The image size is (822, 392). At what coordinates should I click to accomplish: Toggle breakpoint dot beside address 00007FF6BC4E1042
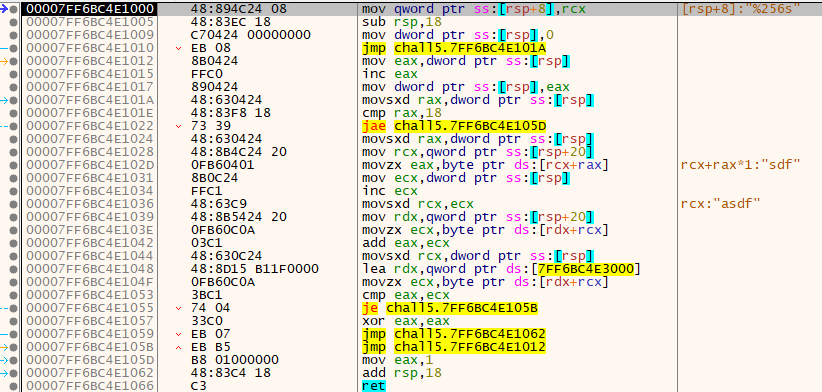click(x=14, y=243)
